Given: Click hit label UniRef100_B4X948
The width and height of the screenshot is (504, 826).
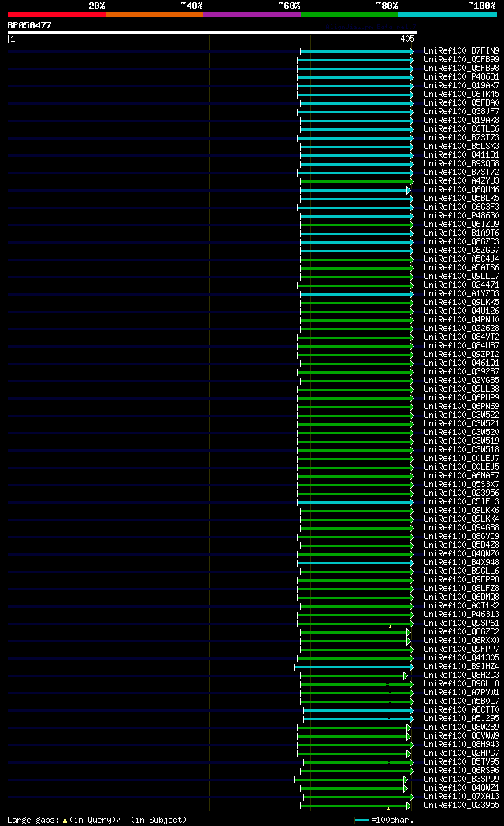Looking at the screenshot, I should pos(462,562).
